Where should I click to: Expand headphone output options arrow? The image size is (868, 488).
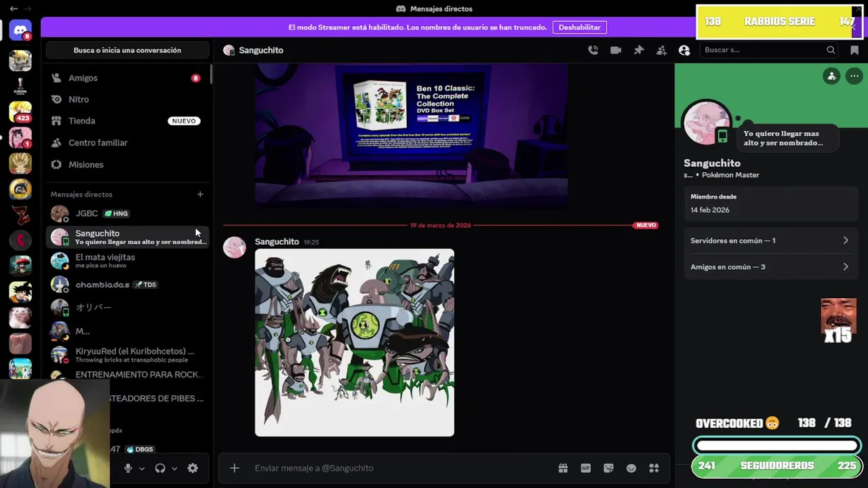point(174,468)
